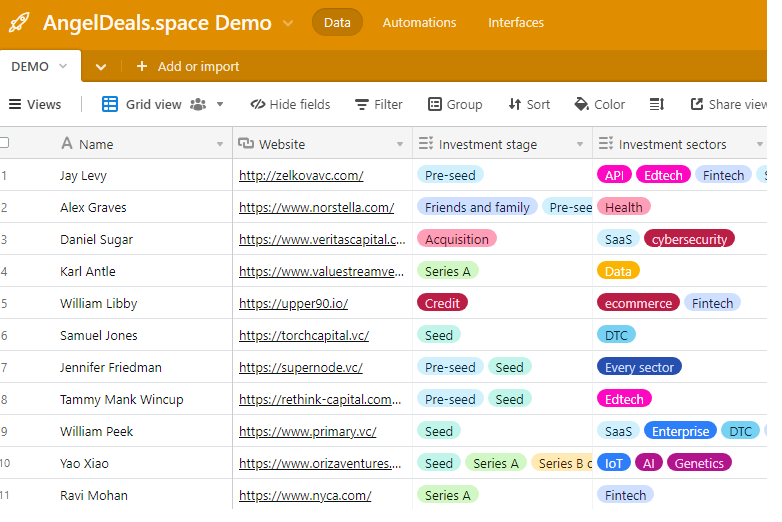
Task: Open the Website column dropdown arrow
Action: [400, 144]
